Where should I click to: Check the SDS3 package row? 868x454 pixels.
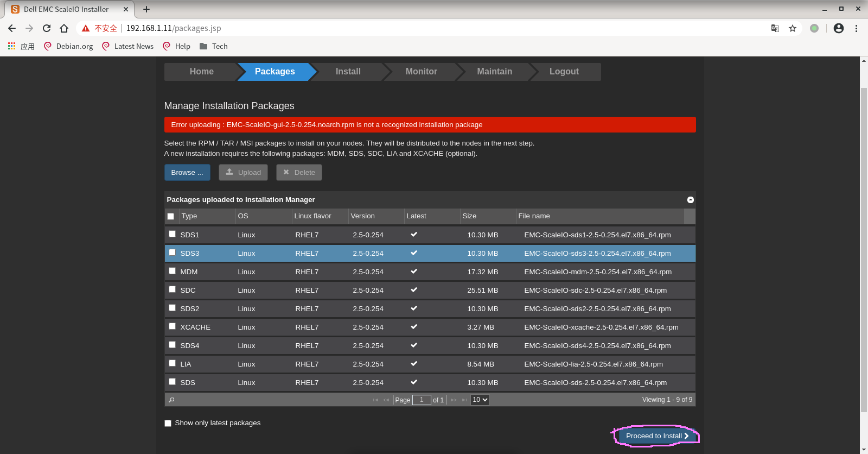[172, 253]
